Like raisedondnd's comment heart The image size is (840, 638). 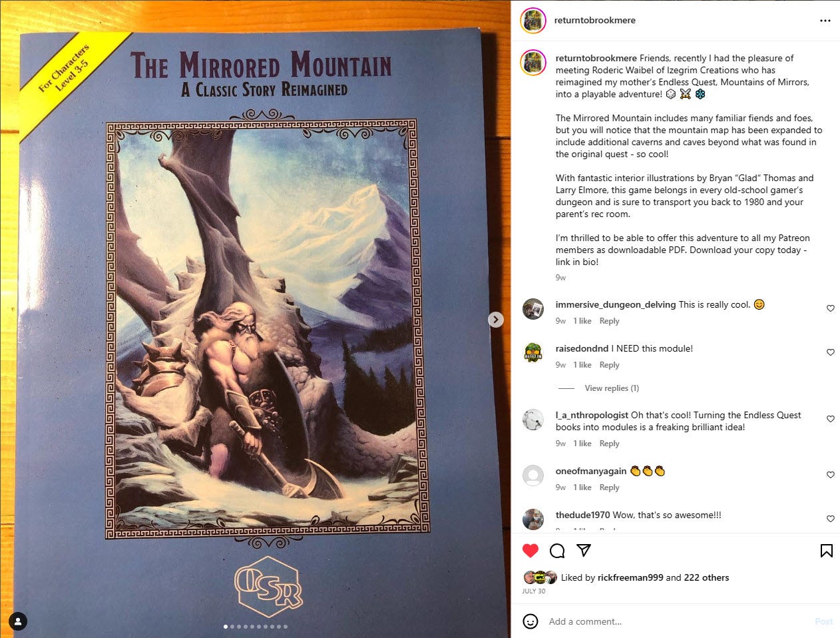(831, 352)
